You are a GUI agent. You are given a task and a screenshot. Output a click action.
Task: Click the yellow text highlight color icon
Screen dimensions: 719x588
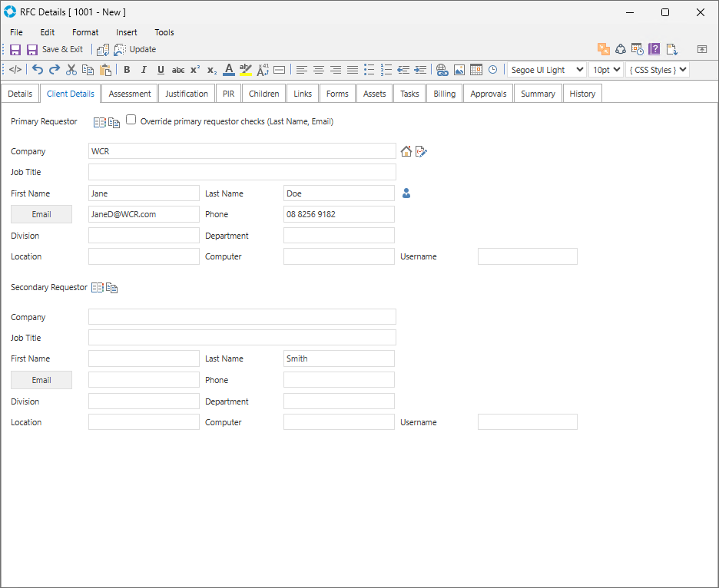pos(246,70)
